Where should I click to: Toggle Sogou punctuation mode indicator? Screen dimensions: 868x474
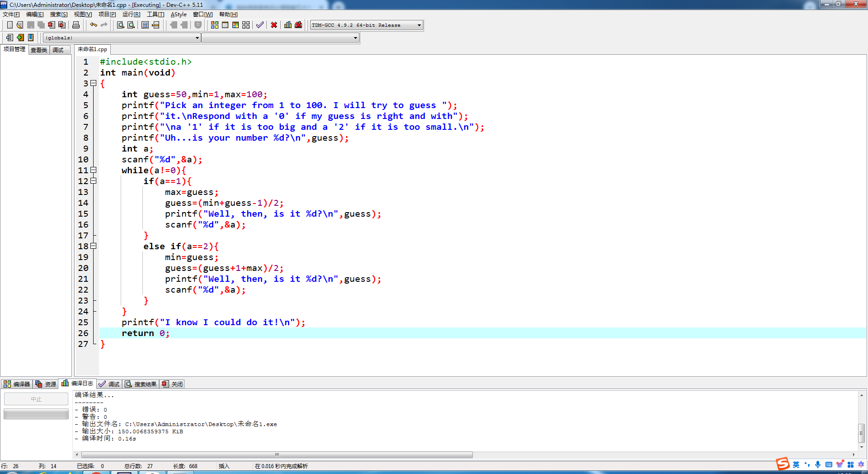point(807,465)
